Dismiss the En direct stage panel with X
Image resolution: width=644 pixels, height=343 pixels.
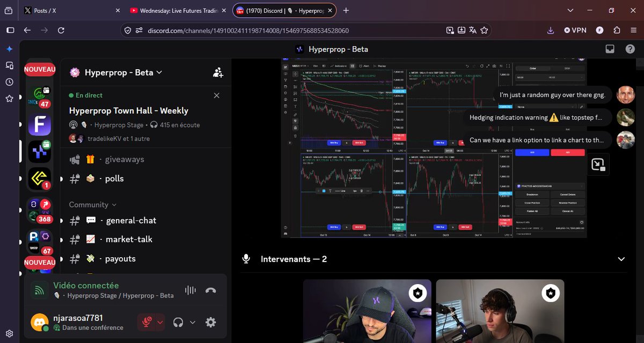pos(216,95)
